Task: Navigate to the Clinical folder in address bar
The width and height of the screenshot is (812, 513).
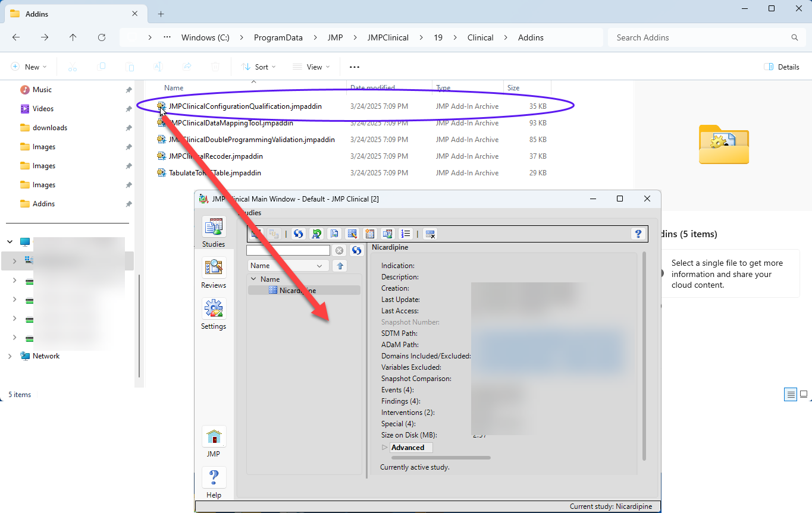Action: point(481,37)
